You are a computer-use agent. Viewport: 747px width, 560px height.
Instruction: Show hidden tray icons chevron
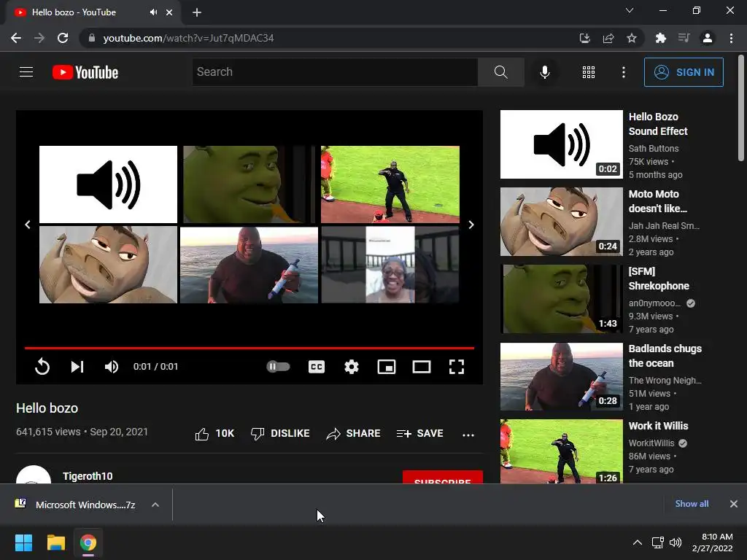(x=638, y=542)
